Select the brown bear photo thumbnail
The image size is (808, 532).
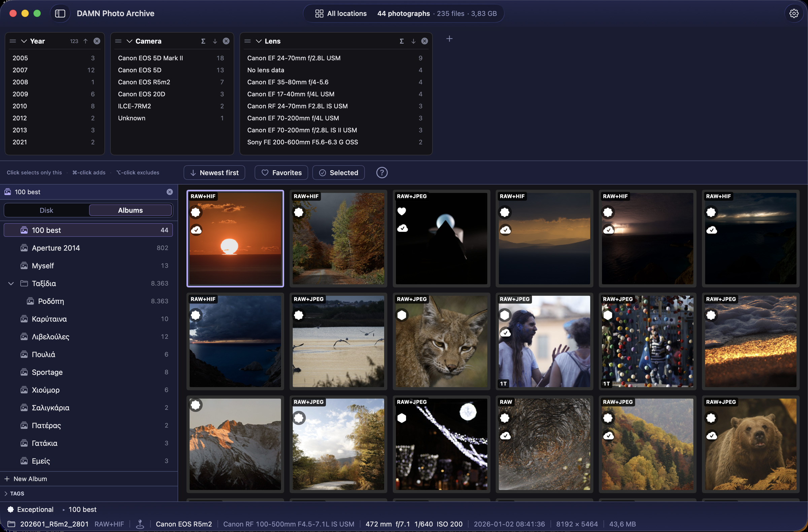click(751, 444)
